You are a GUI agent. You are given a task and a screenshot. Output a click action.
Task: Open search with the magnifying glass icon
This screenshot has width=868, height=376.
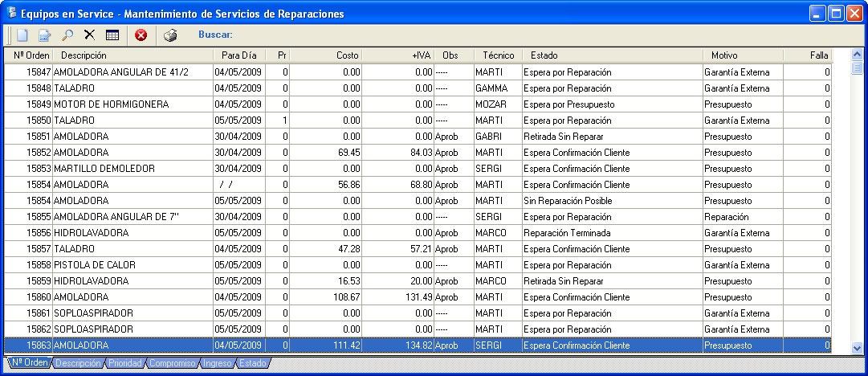67,35
